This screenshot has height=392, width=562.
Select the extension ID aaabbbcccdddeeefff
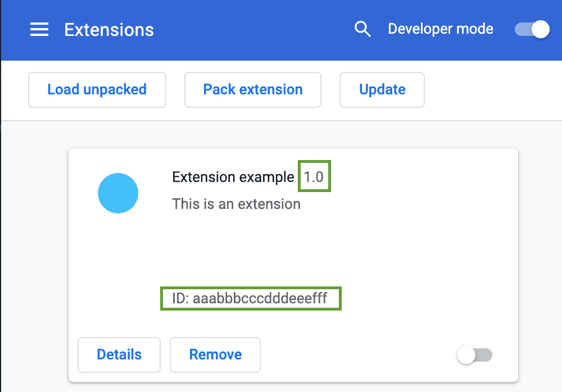[251, 298]
